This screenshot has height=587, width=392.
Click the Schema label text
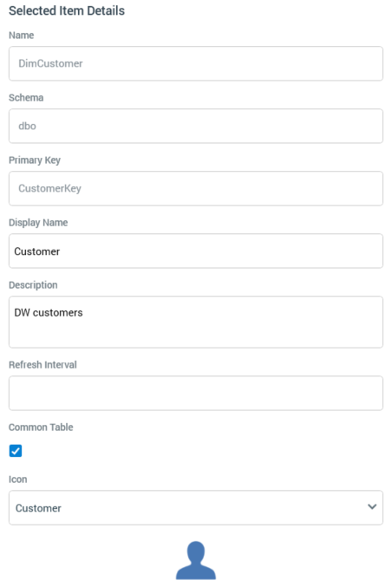(x=26, y=98)
